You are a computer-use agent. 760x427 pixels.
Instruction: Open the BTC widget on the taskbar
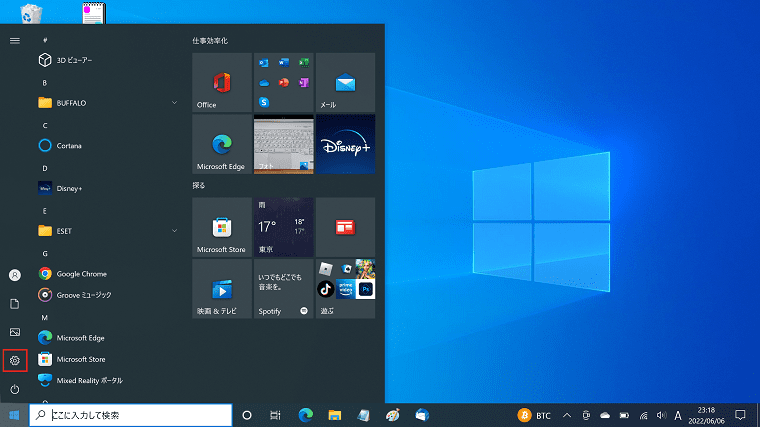pos(534,415)
